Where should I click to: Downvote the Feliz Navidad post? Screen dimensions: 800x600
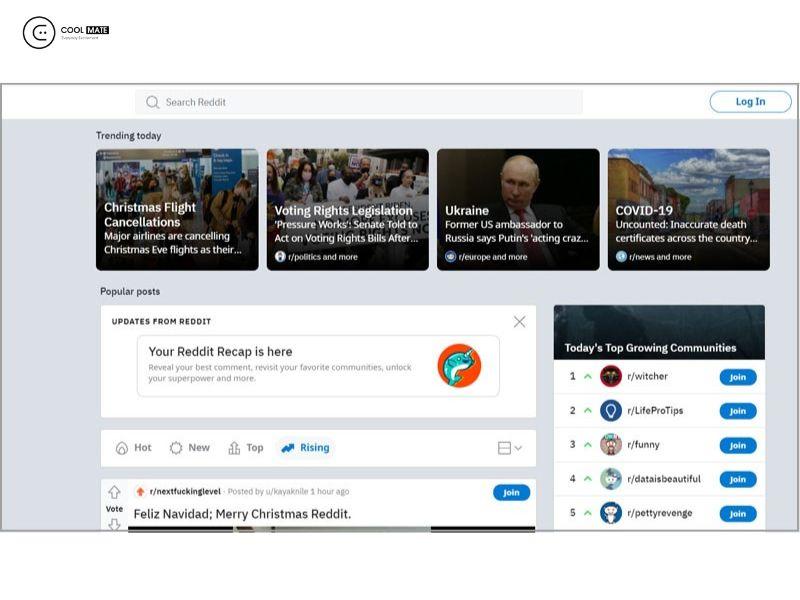(x=114, y=523)
